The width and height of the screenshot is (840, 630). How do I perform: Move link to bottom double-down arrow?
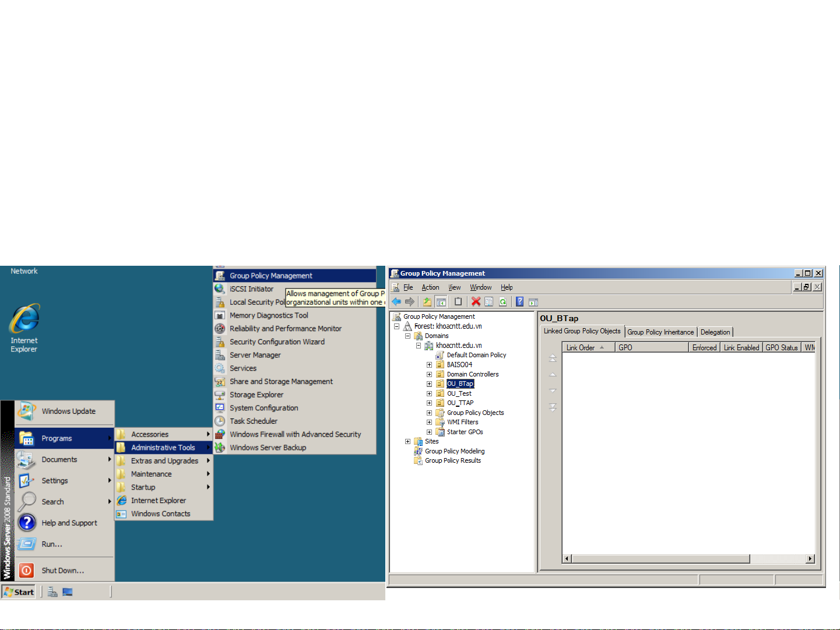coord(553,407)
